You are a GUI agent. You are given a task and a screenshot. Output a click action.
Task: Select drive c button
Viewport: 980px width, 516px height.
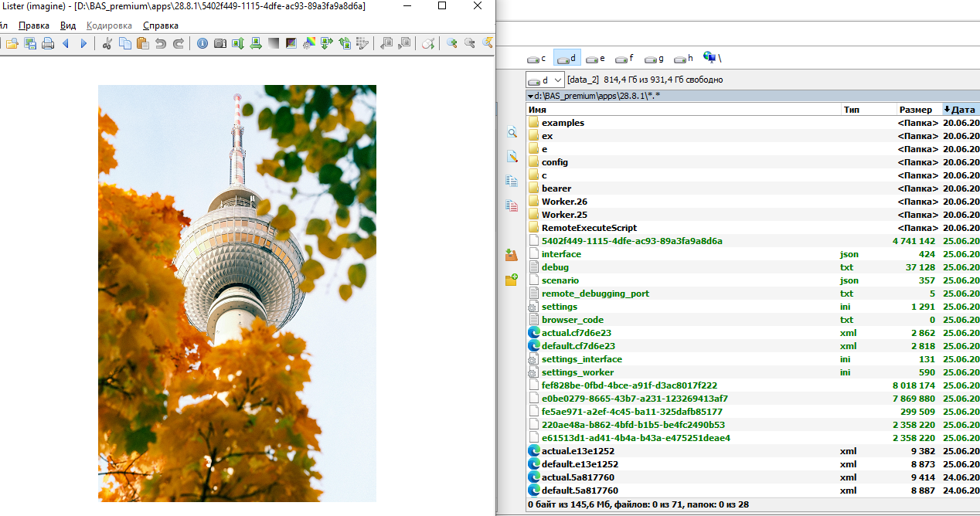[x=536, y=59]
